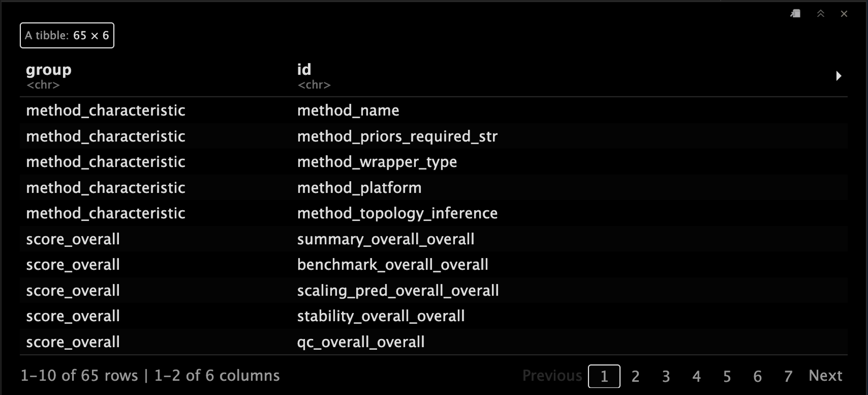Close the output panel with X icon
The width and height of the screenshot is (868, 395).
pos(844,14)
